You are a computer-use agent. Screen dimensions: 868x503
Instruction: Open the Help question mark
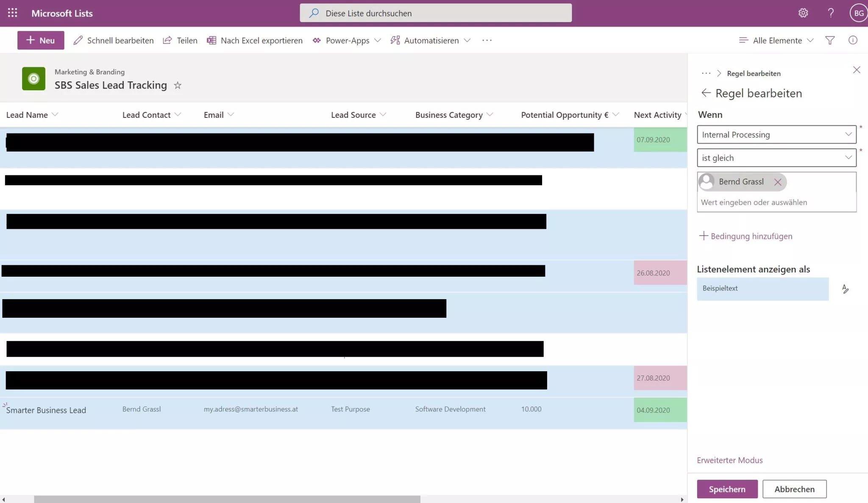(831, 13)
